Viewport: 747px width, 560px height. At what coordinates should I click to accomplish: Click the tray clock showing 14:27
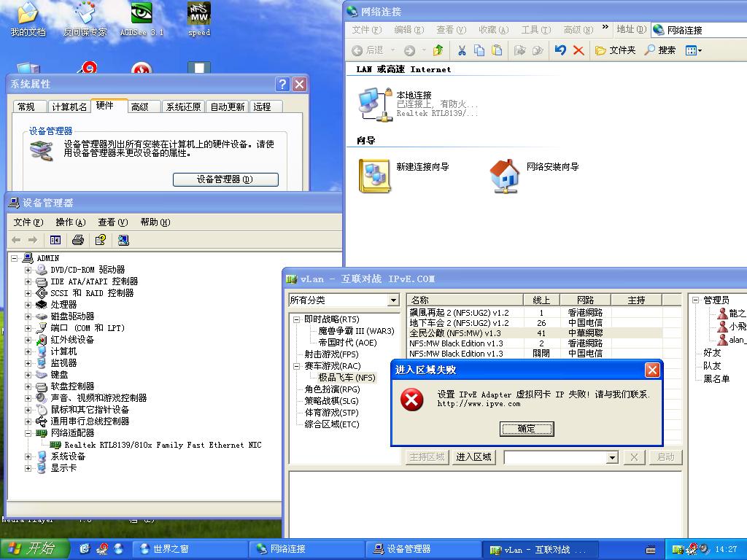point(726,549)
